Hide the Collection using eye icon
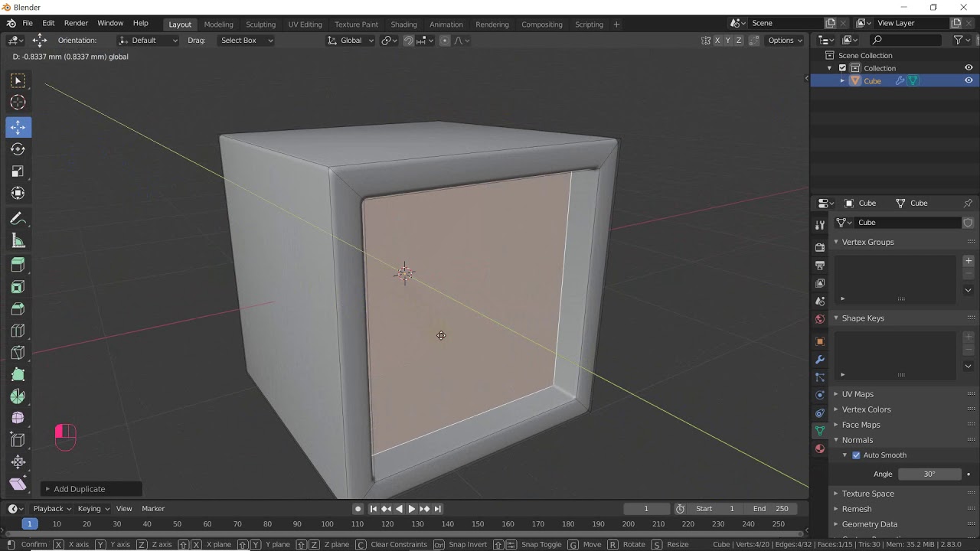The image size is (980, 551). (969, 68)
